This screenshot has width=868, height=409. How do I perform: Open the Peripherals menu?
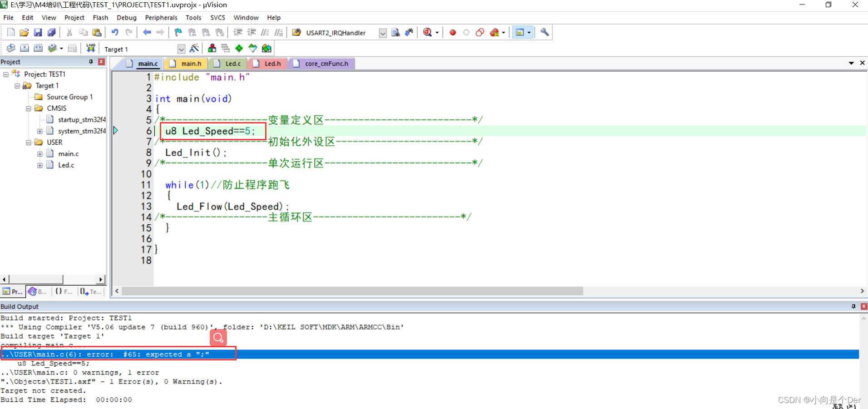pyautogui.click(x=161, y=18)
